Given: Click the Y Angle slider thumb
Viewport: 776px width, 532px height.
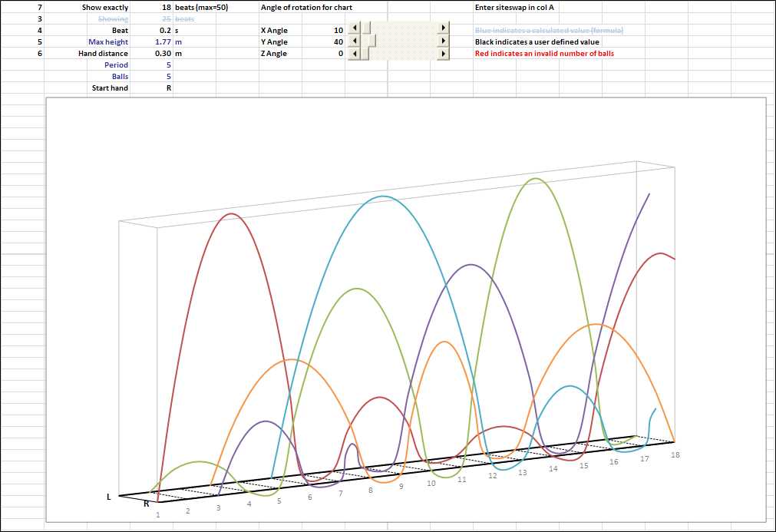Looking at the screenshot, I should click(x=371, y=41).
